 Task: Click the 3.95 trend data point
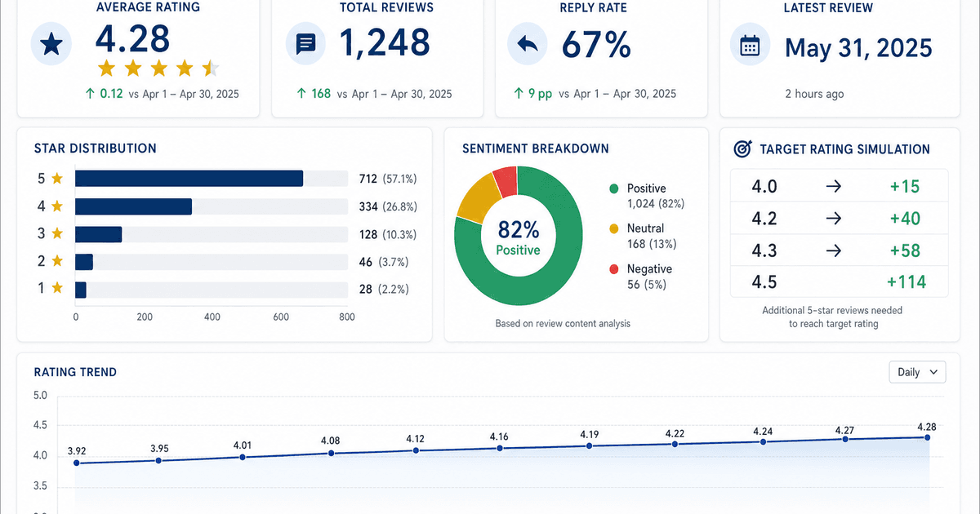point(159,461)
